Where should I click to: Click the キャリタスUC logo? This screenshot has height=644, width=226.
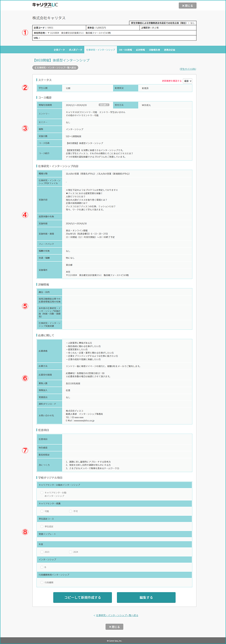coord(45,5)
